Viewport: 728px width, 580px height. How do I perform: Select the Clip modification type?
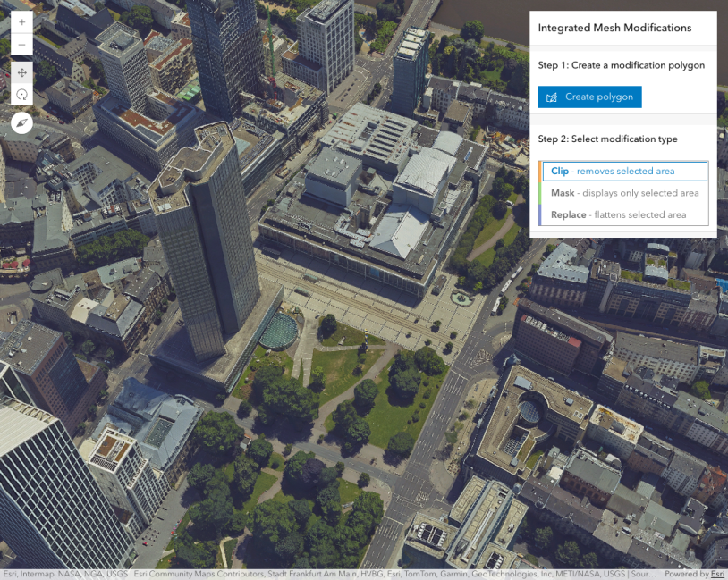pos(624,172)
